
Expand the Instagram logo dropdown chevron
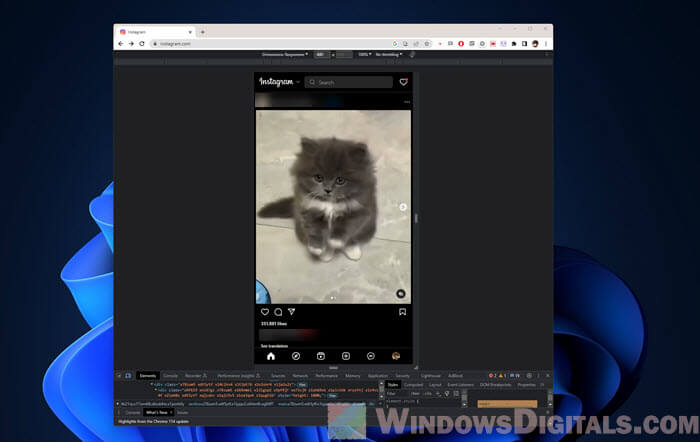coord(298,82)
